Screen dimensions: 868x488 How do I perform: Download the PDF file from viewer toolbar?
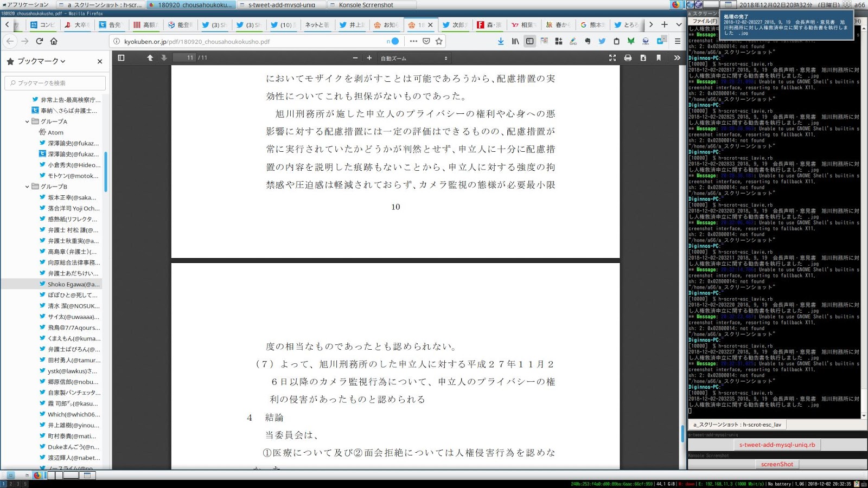click(x=643, y=58)
